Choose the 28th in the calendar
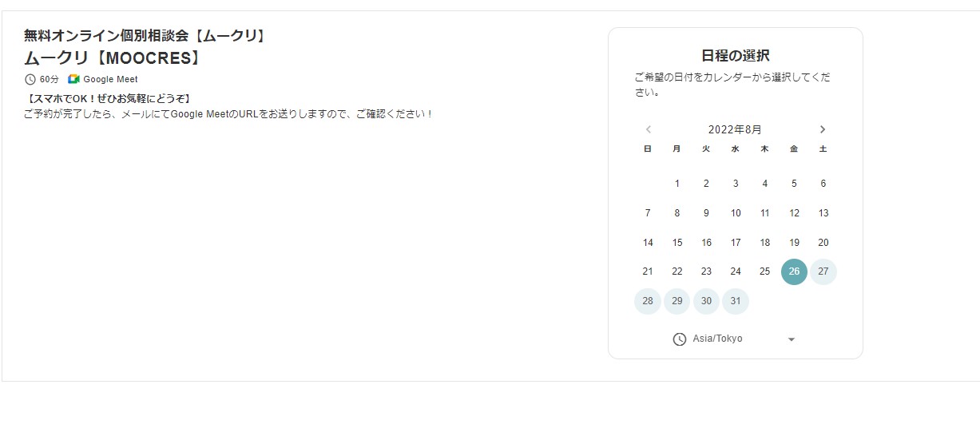This screenshot has width=980, height=424. coord(648,301)
